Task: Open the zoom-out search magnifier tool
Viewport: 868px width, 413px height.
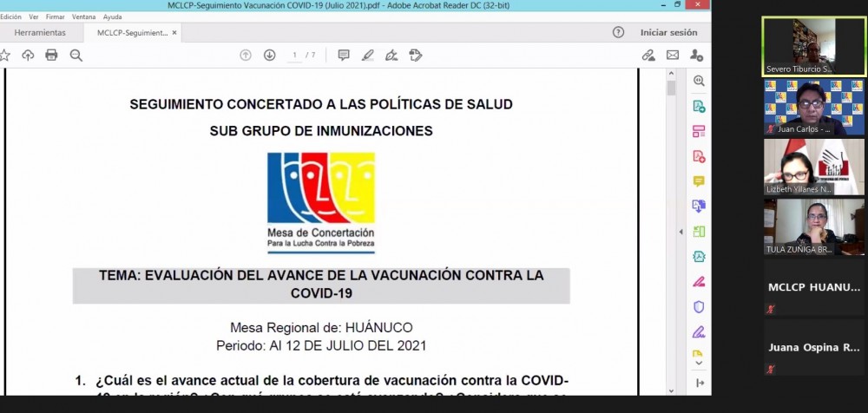Action: (x=76, y=56)
